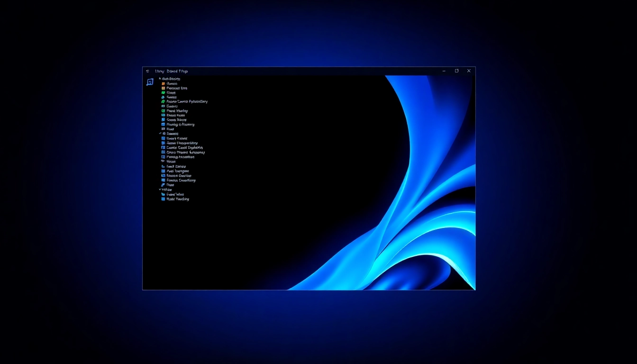Viewport: 637px width, 364px height.
Task: Collapse the bottom-most group chevron in the tree
Action: click(160, 190)
